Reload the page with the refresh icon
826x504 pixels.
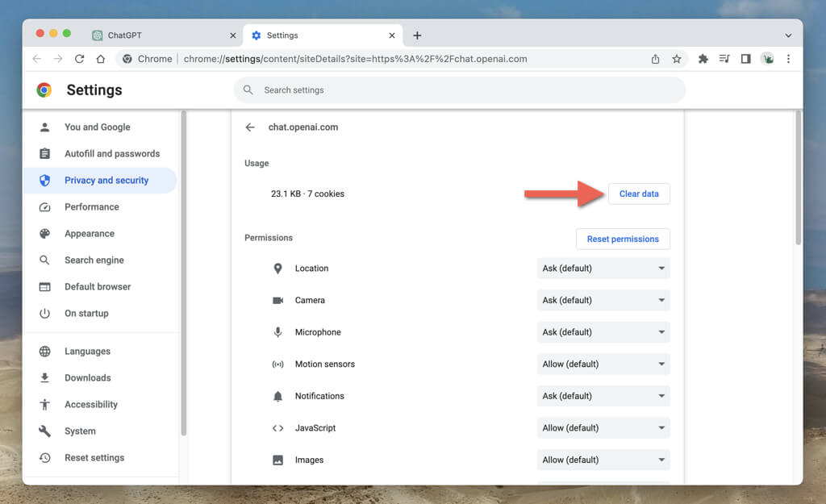[x=79, y=59]
